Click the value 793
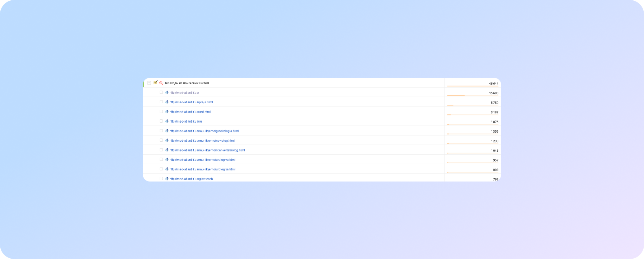 click(495, 179)
